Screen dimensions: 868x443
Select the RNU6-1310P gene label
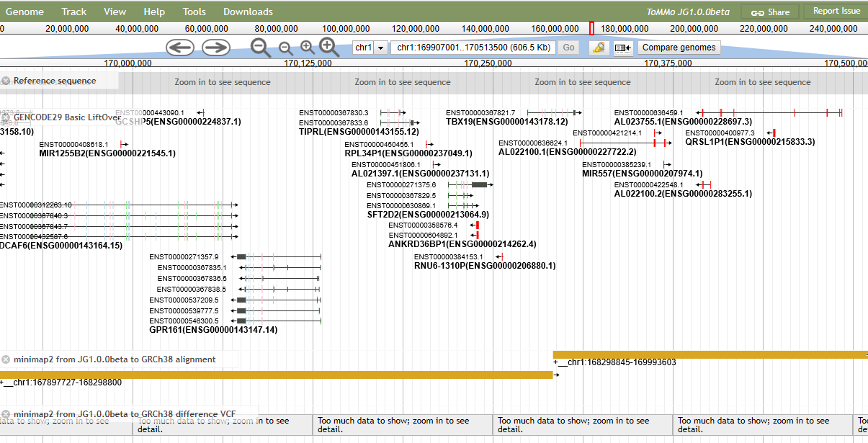click(485, 266)
